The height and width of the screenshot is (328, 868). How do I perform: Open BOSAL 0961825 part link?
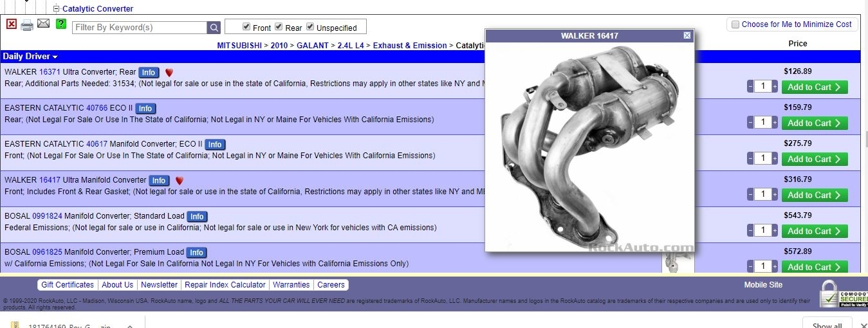(47, 252)
